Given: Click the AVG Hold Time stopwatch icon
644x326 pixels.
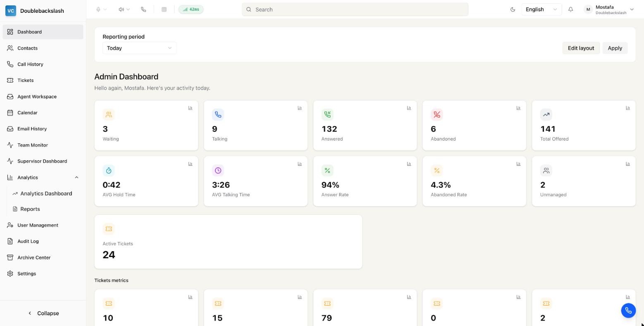Looking at the screenshot, I should tap(109, 170).
